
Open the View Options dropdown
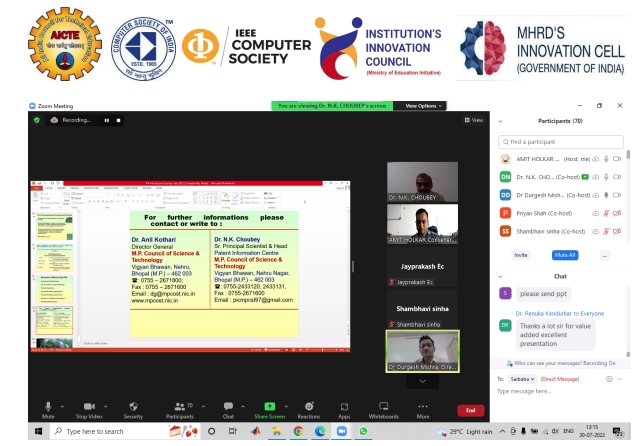tap(423, 106)
